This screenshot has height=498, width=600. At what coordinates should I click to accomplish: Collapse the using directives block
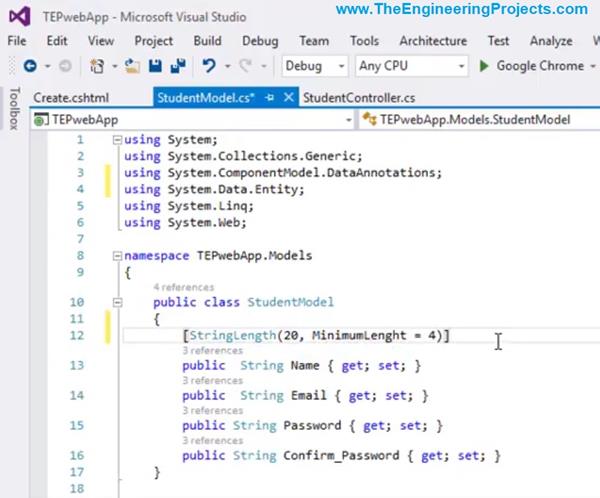[117, 140]
